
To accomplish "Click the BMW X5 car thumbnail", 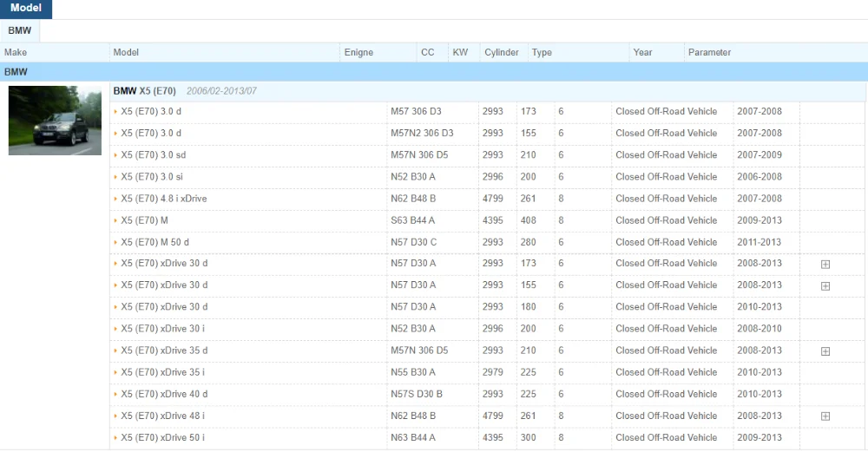I will click(55, 120).
